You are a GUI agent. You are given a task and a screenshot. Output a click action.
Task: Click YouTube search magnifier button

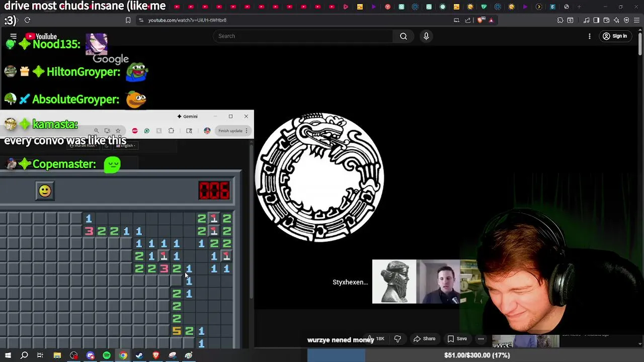404,36
